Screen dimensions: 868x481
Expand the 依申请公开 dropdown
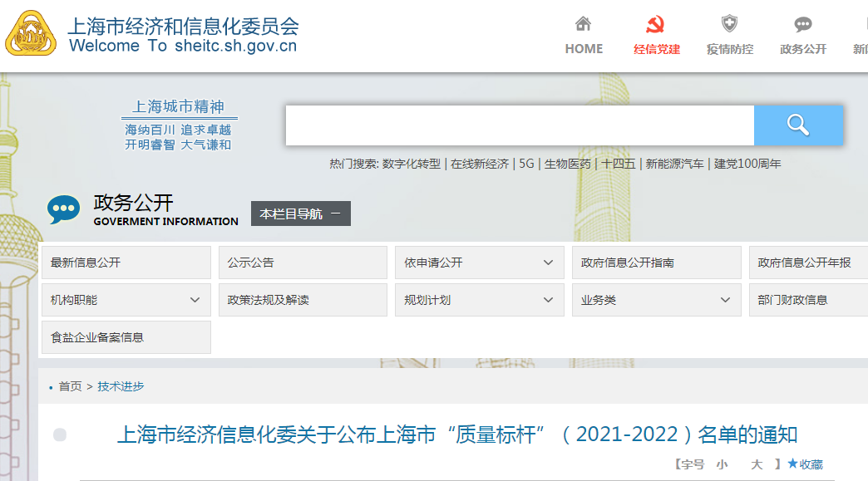(x=480, y=263)
